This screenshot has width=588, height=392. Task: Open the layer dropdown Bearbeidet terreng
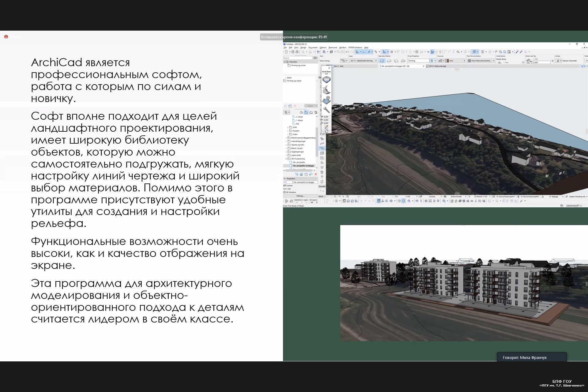coord(363,61)
